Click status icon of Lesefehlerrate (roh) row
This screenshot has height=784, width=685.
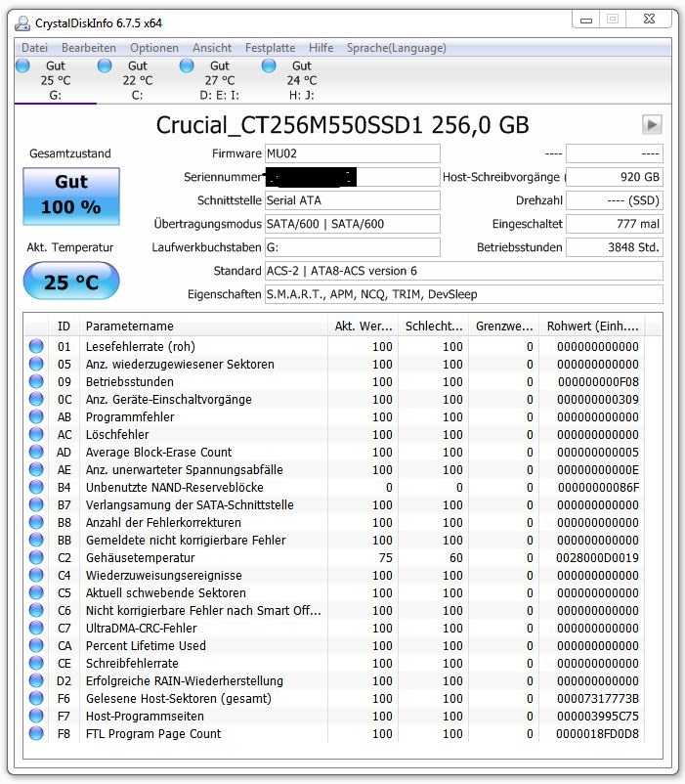pyautogui.click(x=36, y=346)
